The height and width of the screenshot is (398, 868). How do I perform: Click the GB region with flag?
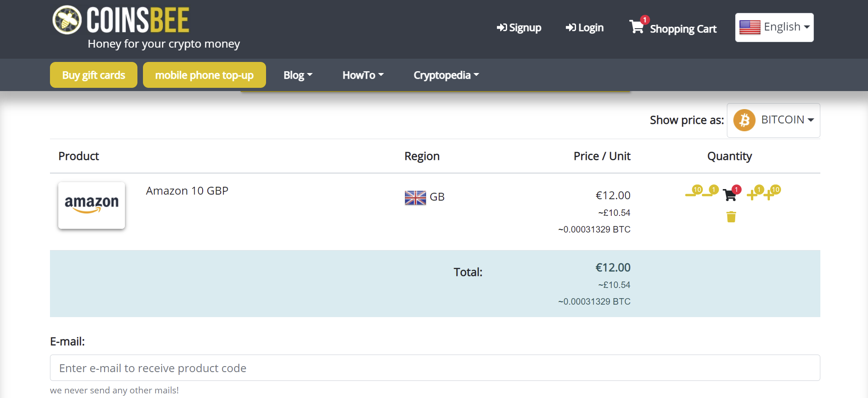[424, 197]
